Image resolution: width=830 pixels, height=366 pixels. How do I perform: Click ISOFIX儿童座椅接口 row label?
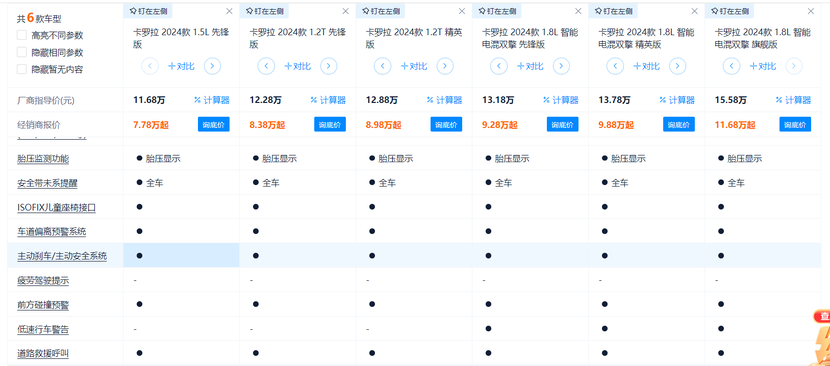point(57,208)
